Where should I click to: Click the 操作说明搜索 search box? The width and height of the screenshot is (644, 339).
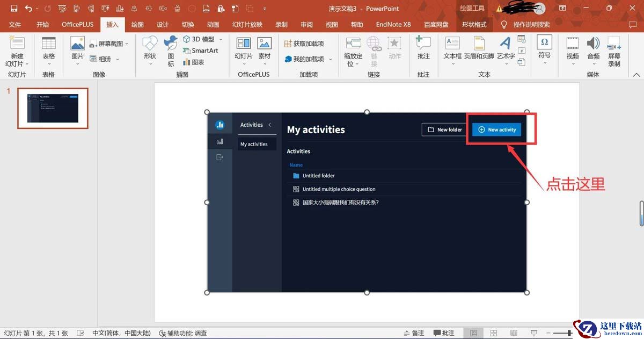pos(531,25)
